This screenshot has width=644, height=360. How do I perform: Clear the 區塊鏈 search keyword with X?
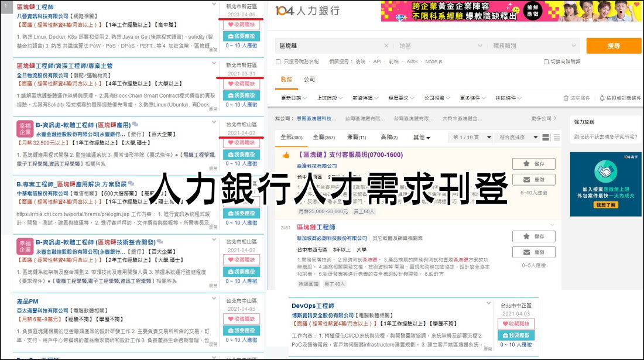386,46
